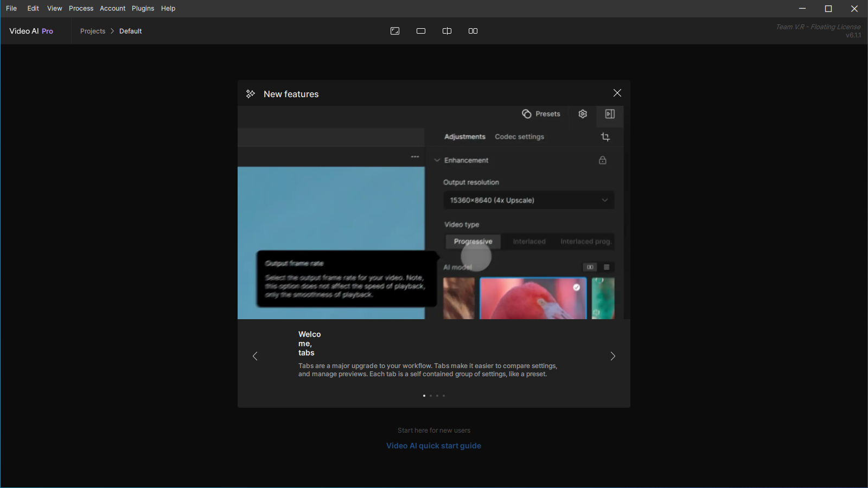Select the single view layout icon
This screenshot has height=488, width=868.
(421, 31)
